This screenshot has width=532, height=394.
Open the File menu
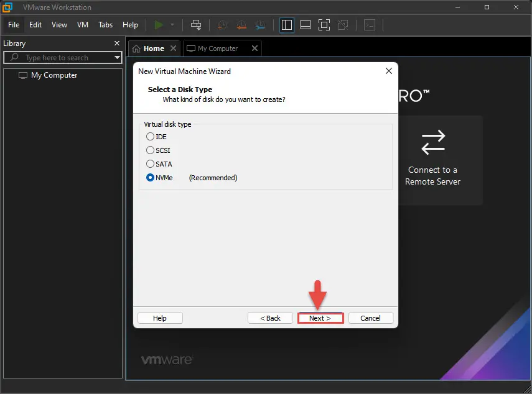pyautogui.click(x=14, y=25)
